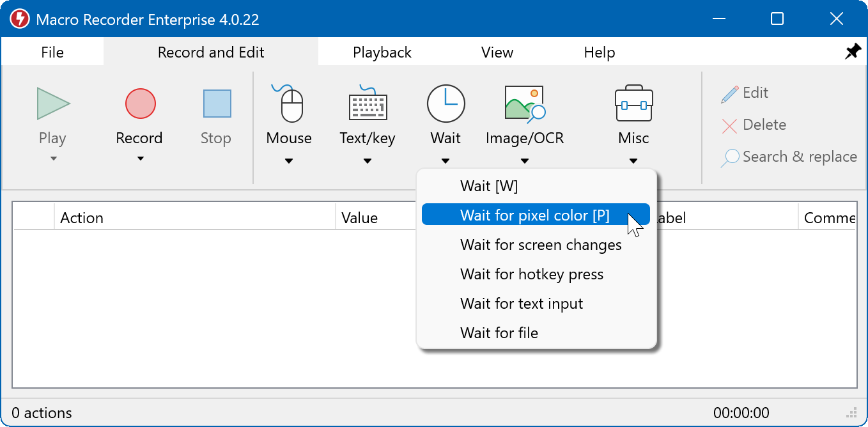Click the Text/key keyboard icon
This screenshot has height=427, width=868.
point(368,104)
